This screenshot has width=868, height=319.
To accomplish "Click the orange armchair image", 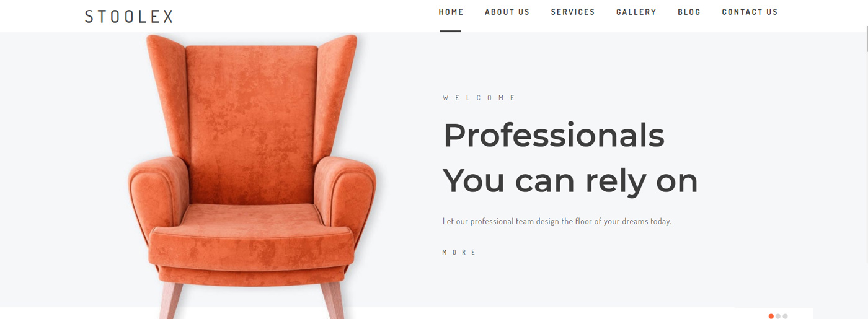I will tap(252, 177).
